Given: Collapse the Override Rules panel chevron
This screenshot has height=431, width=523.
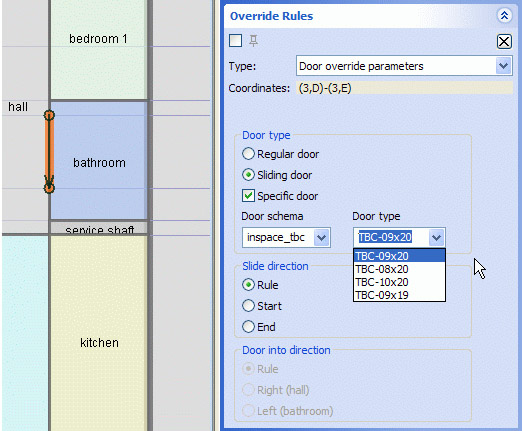Looking at the screenshot, I should [x=504, y=15].
